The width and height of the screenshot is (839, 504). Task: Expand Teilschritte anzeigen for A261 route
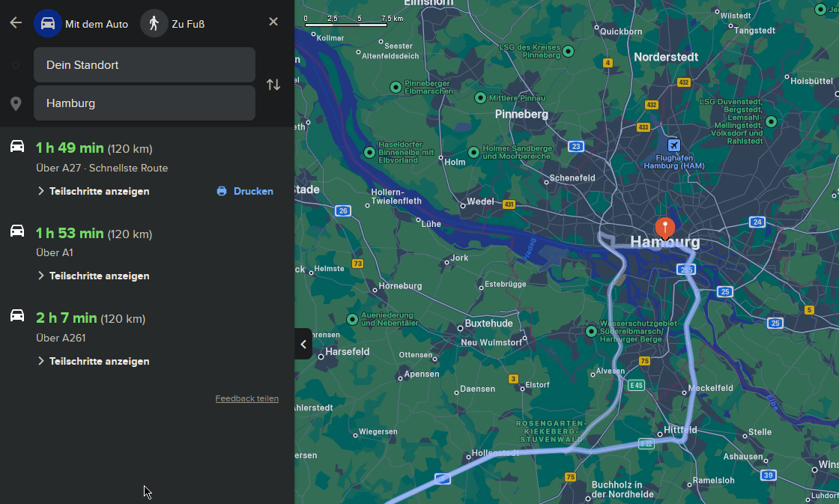pyautogui.click(x=94, y=361)
